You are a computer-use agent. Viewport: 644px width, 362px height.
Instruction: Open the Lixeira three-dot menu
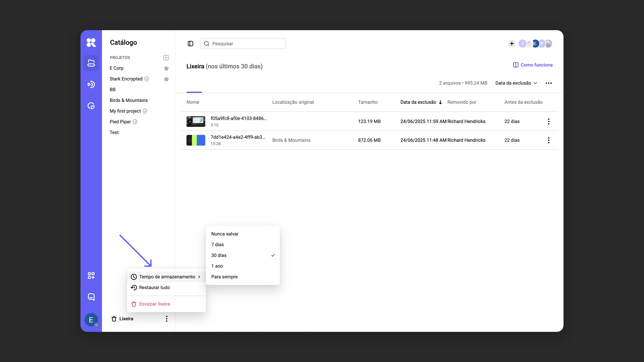[x=167, y=319]
